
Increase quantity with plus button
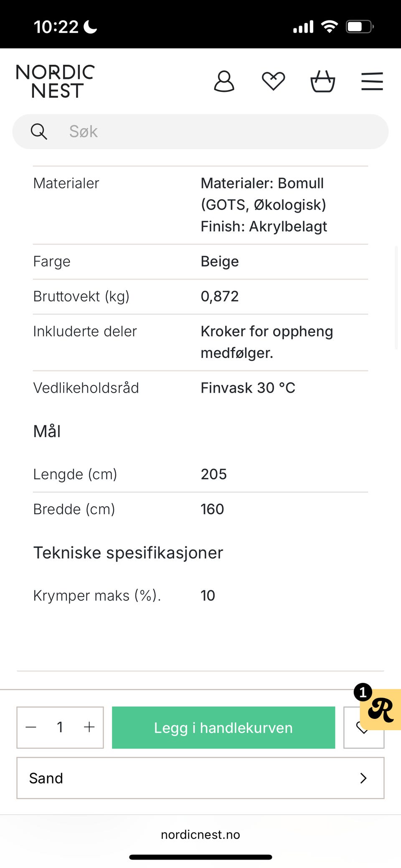(89, 727)
